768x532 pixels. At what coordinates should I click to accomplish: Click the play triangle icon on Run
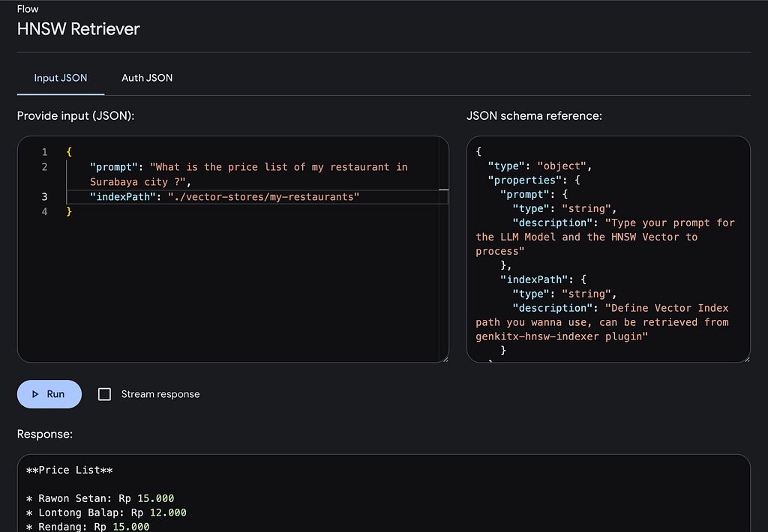tap(35, 394)
